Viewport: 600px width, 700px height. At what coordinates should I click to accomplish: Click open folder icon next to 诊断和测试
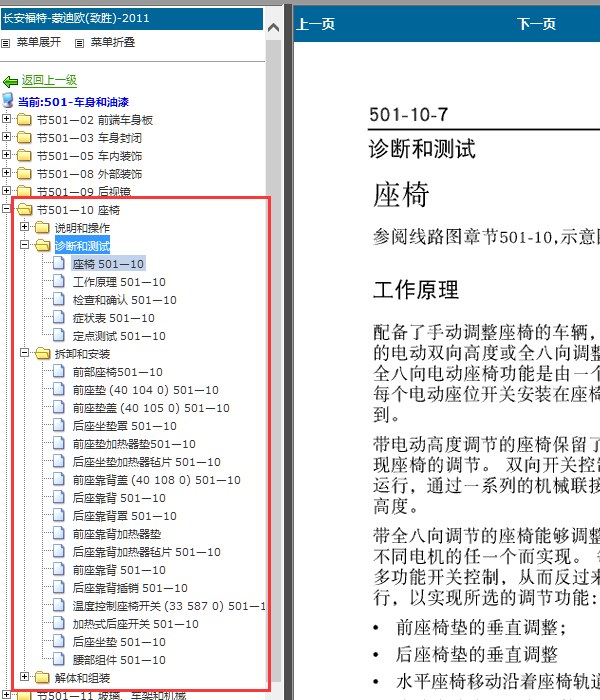click(43, 245)
